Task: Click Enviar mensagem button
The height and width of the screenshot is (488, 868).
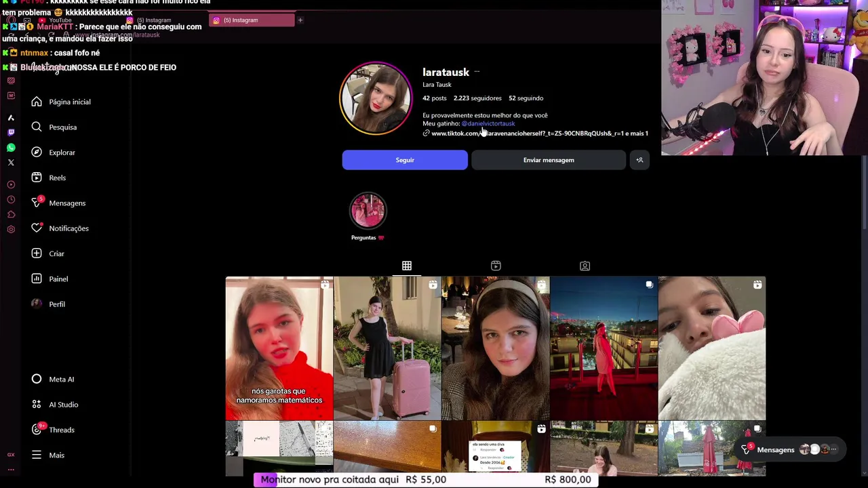Action: point(549,160)
